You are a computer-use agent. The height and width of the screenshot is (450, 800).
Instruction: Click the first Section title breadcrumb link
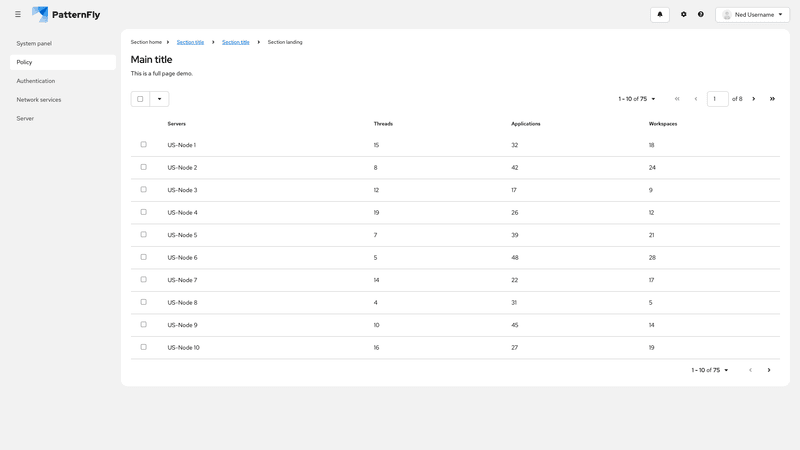point(190,42)
